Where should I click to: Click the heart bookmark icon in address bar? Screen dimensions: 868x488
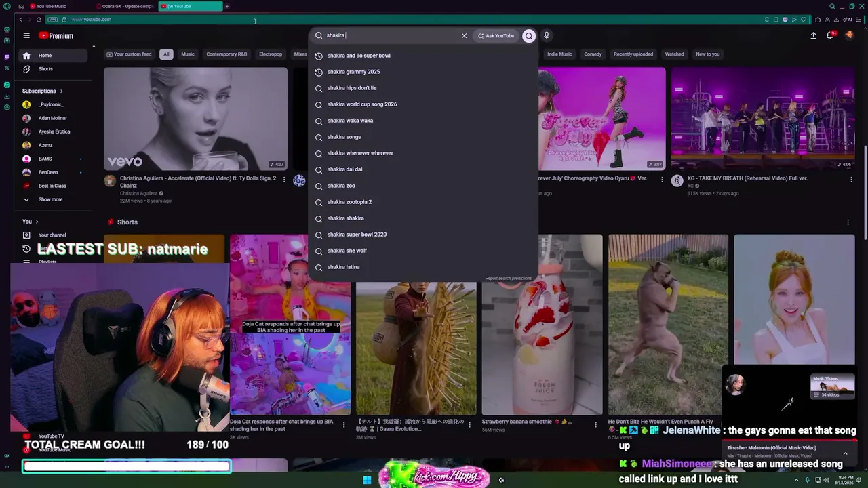804,20
